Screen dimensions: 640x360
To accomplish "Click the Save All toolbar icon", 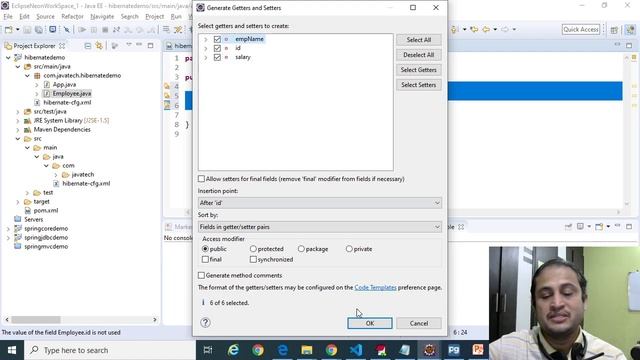I will tap(38, 30).
